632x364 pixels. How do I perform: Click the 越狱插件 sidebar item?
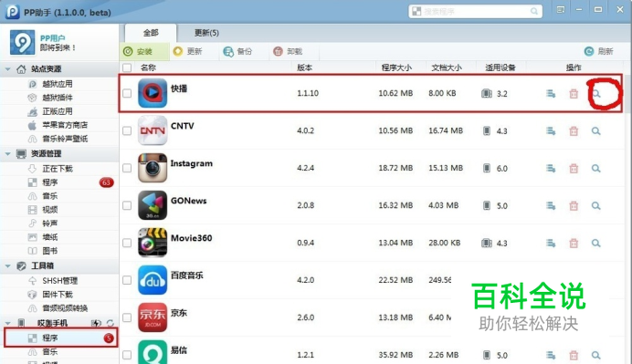(x=58, y=98)
